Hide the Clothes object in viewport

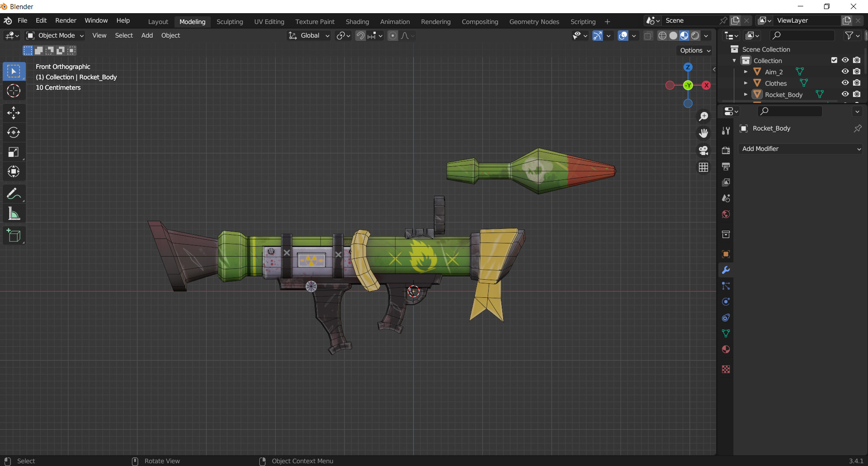[845, 83]
